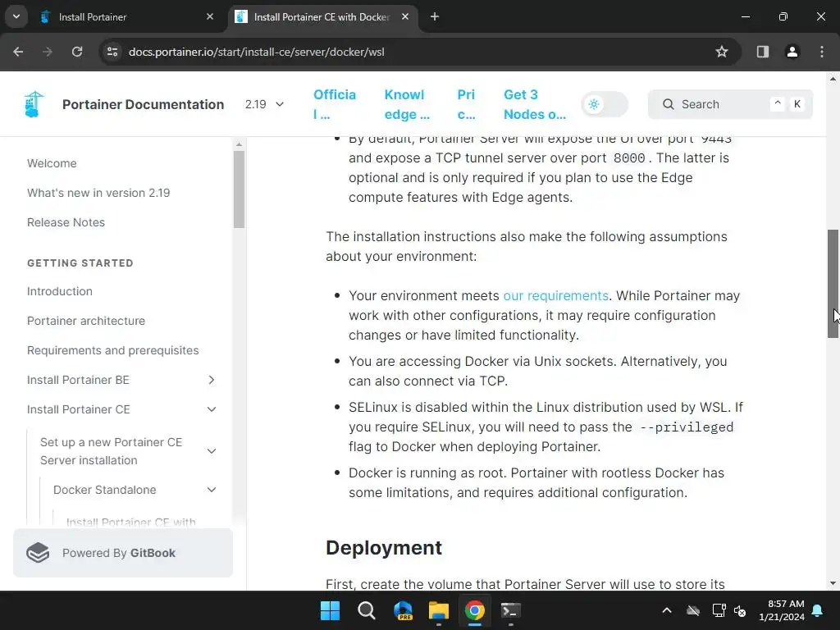Open Requirements and prerequisites sidebar page
Image resolution: width=840 pixels, height=630 pixels.
[113, 350]
